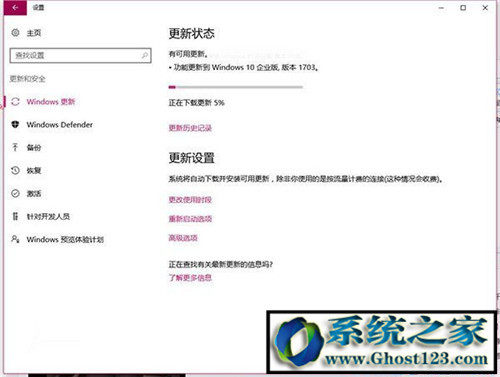Click the back arrow button
The image size is (500, 377).
(x=15, y=7)
